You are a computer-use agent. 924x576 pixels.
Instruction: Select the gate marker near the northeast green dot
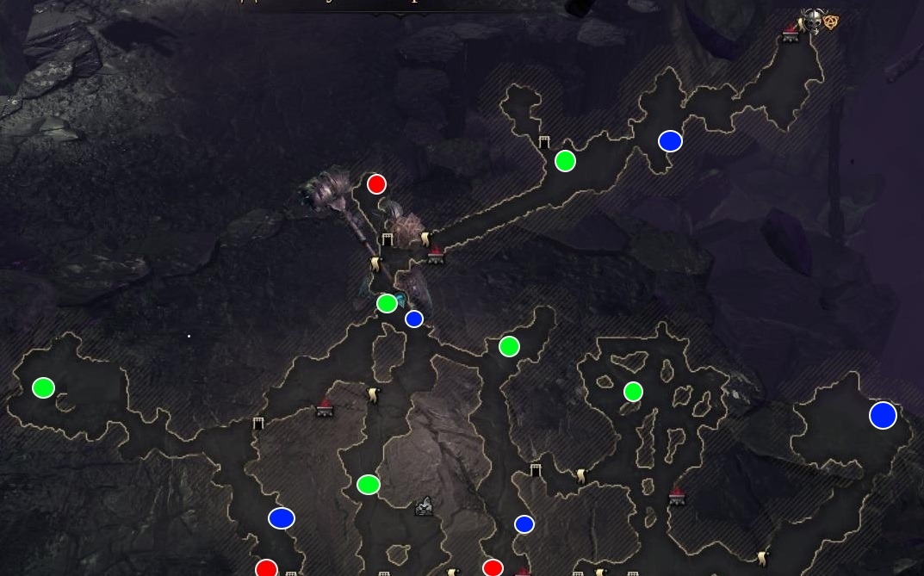(544, 142)
